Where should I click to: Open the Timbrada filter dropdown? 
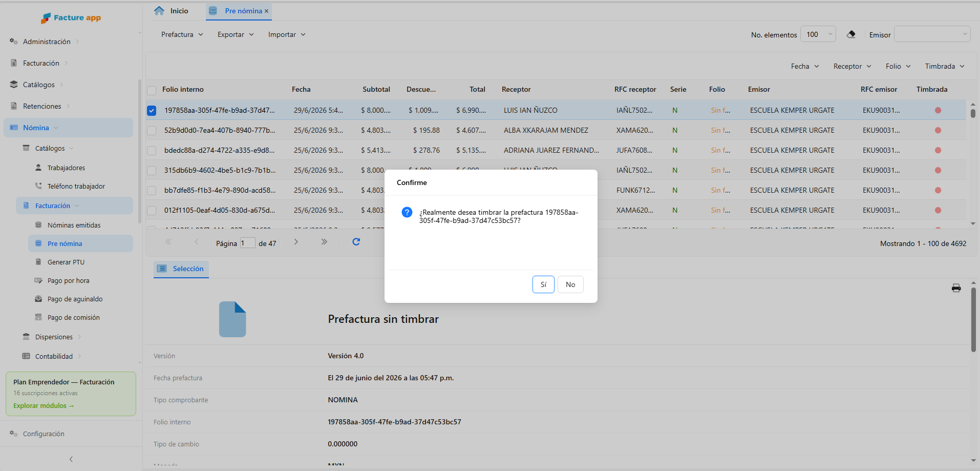click(945, 66)
